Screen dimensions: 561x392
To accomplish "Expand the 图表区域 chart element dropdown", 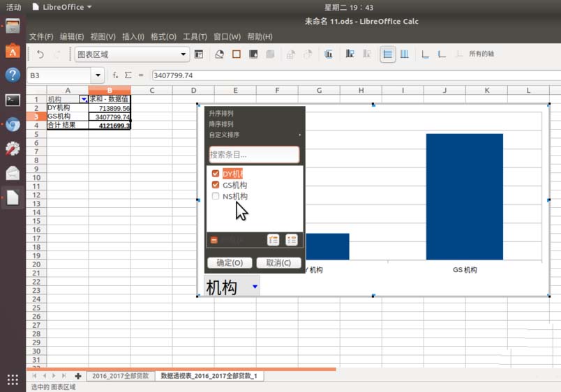I will pos(184,54).
